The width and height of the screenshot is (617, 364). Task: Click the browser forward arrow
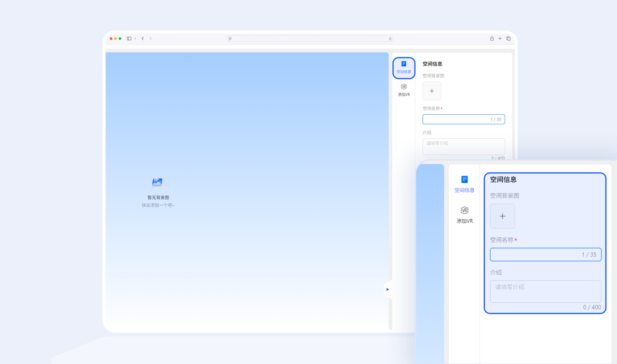click(150, 39)
